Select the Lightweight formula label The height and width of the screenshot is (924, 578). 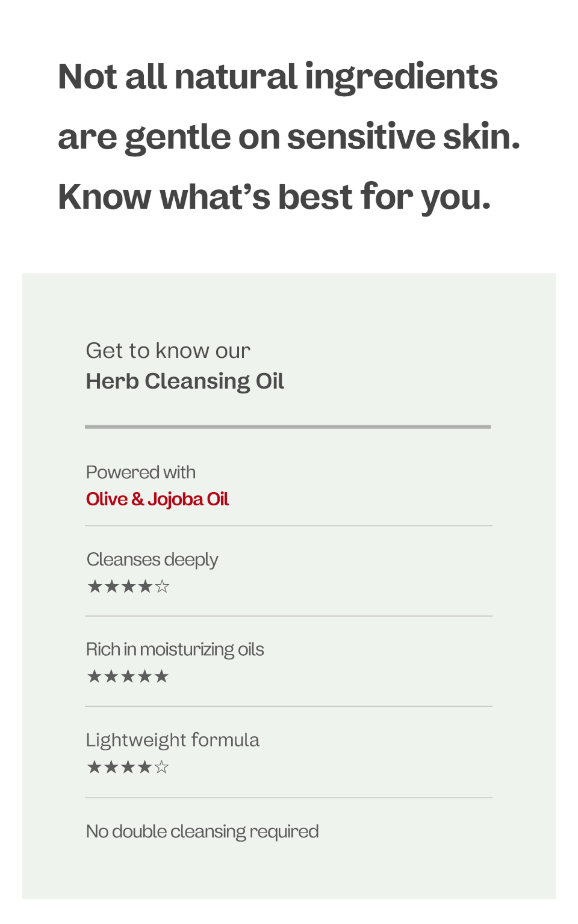pyautogui.click(x=173, y=740)
